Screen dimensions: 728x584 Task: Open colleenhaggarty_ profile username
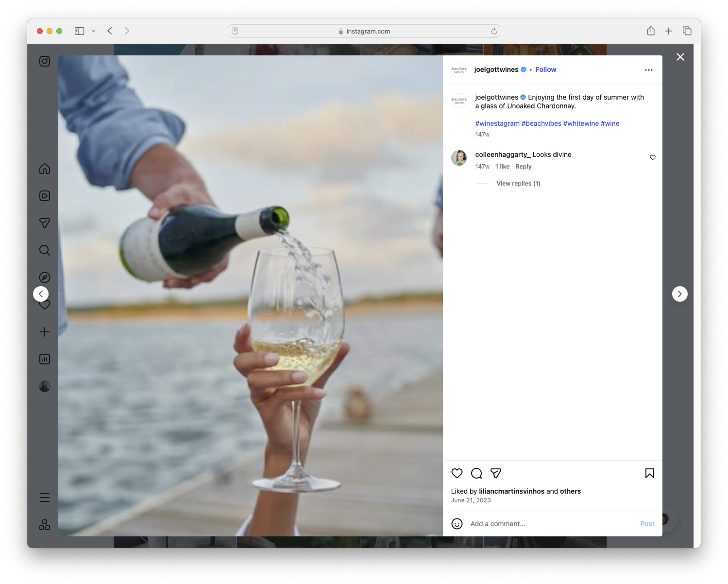coord(503,155)
